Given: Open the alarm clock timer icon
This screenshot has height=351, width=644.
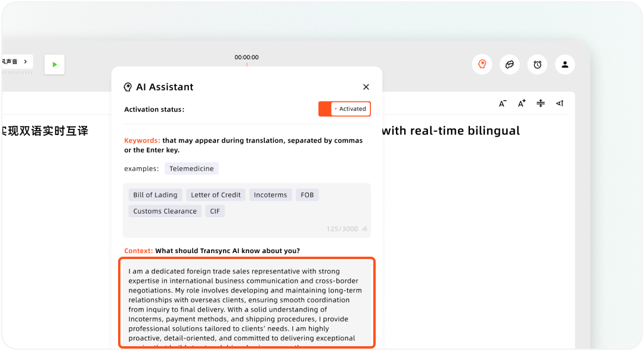Looking at the screenshot, I should click(537, 64).
